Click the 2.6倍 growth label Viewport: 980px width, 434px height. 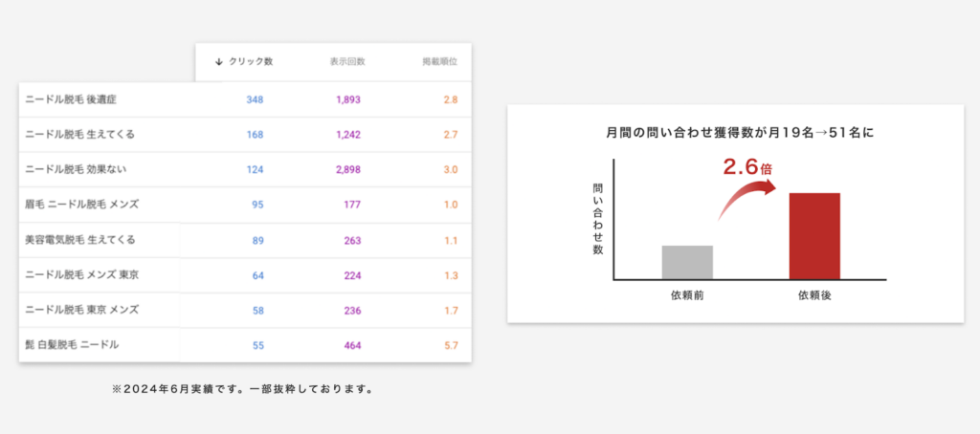click(748, 166)
